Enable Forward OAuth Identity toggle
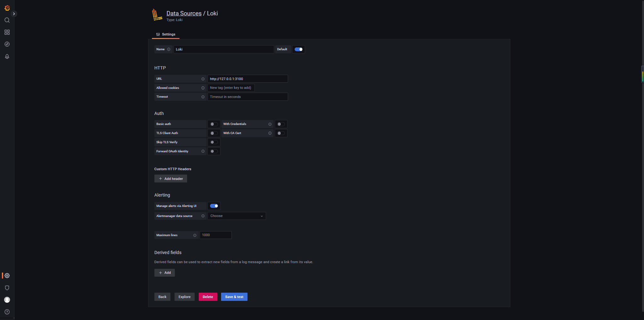The height and width of the screenshot is (320, 644). click(214, 151)
